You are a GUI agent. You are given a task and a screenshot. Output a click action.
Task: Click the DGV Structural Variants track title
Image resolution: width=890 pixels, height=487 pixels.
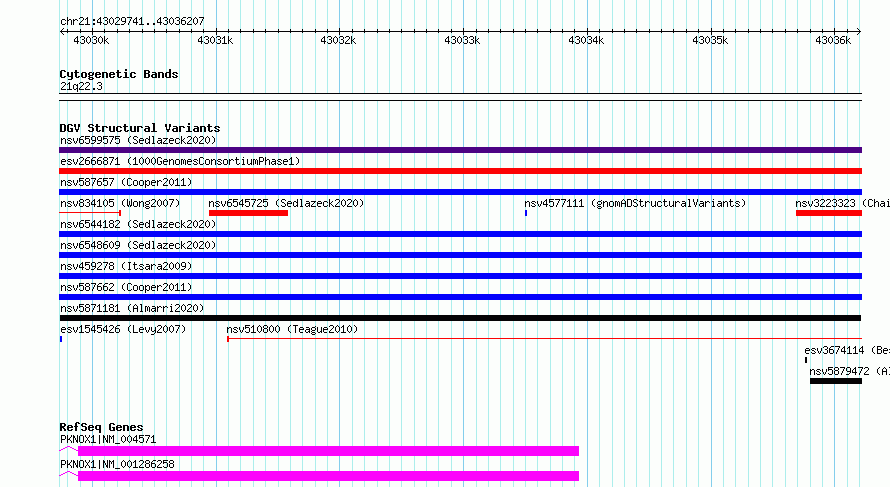pyautogui.click(x=140, y=128)
